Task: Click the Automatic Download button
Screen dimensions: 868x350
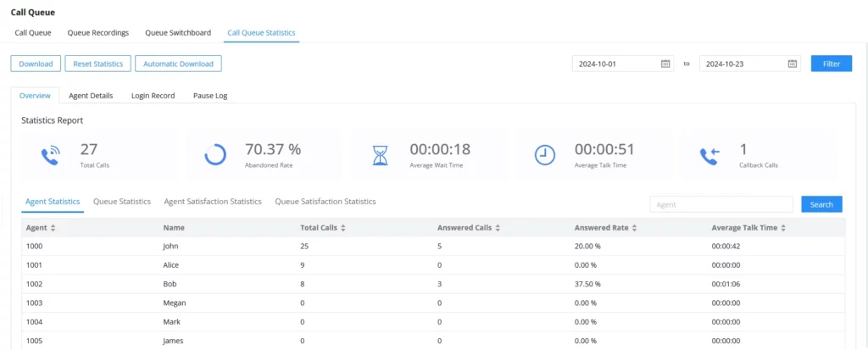Action: coord(178,64)
